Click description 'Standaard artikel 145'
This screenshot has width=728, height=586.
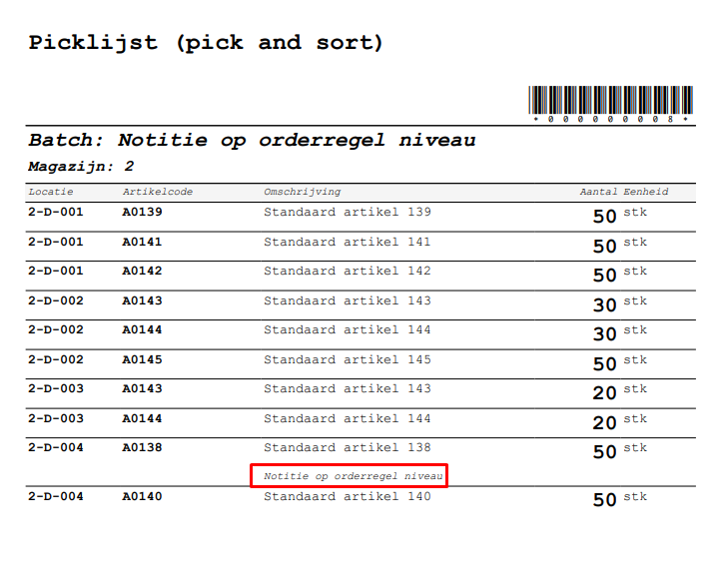348,359
